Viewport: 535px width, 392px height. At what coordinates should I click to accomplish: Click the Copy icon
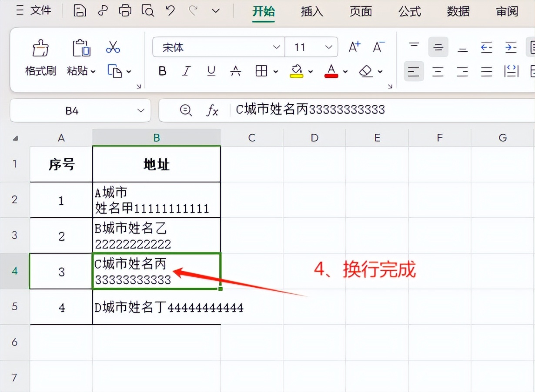pos(114,71)
